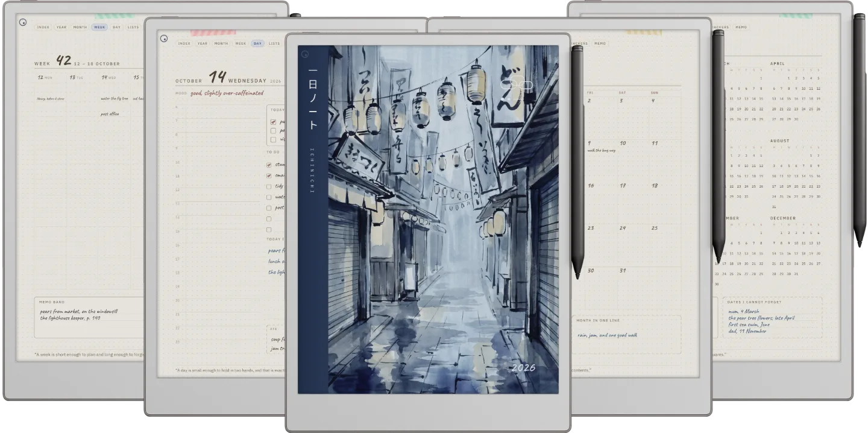Tap the mood line reading 'good, slightly over-caffeinated'
The image size is (868, 433).
click(227, 93)
